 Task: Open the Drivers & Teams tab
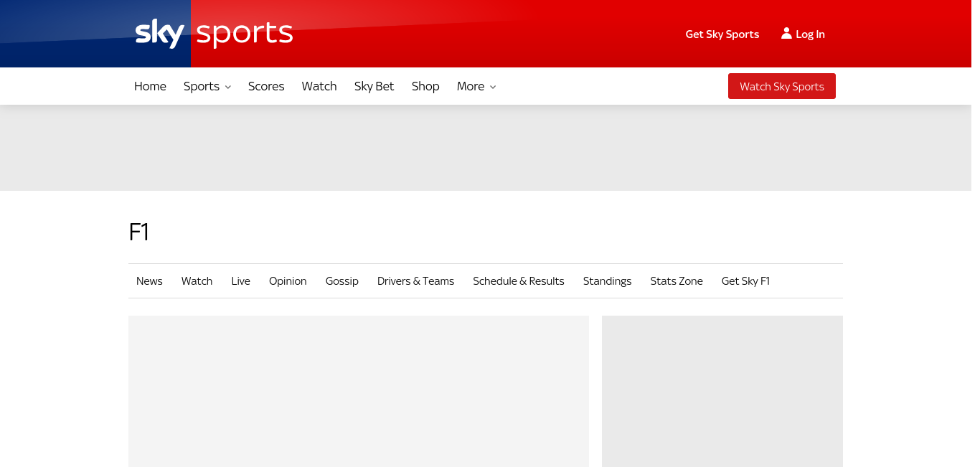[416, 281]
